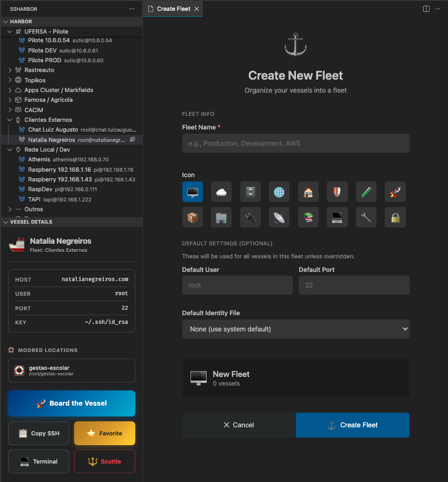
Task: Select the cloud fleet icon
Action: point(221,192)
